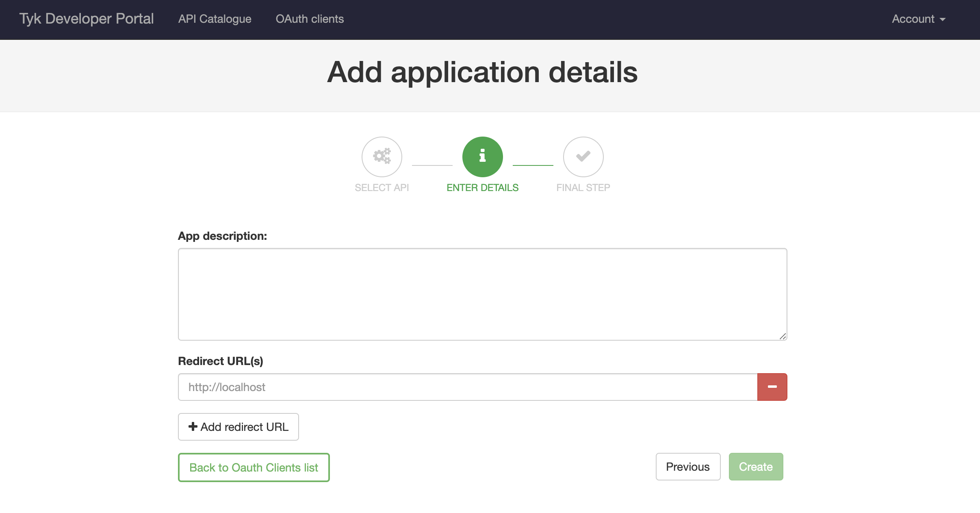Focus the http://localhost redirect URL field
Screen dimensions: 980x513
467,387
